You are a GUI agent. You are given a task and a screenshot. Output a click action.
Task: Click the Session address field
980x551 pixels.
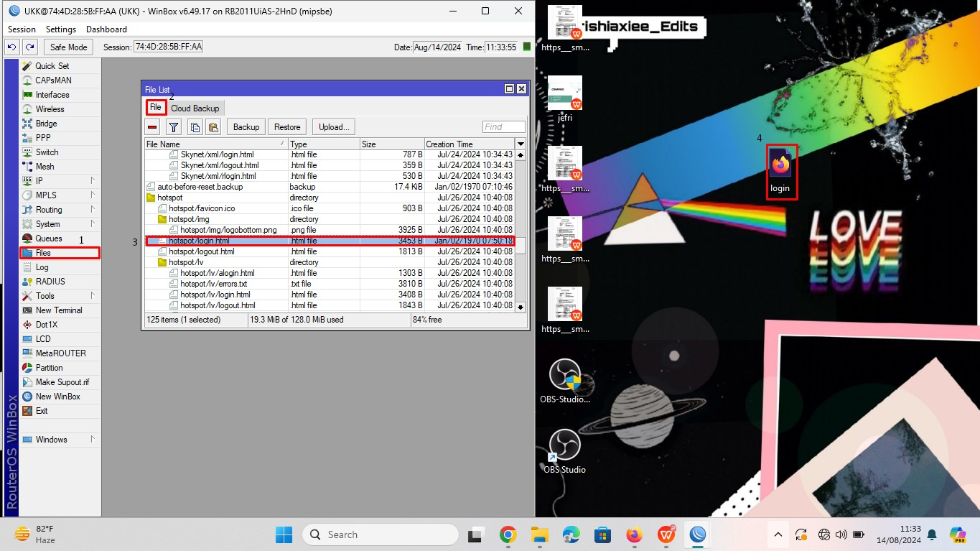click(x=169, y=47)
